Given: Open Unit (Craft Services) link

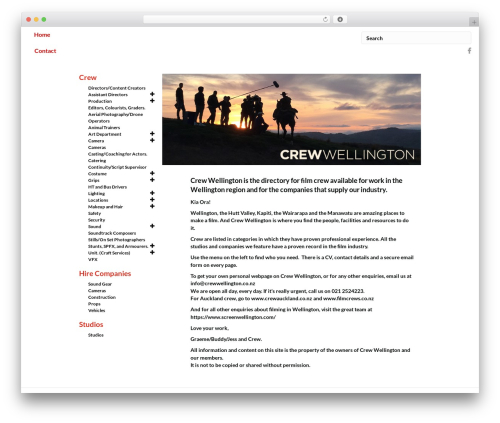Looking at the screenshot, I should click(x=109, y=253).
